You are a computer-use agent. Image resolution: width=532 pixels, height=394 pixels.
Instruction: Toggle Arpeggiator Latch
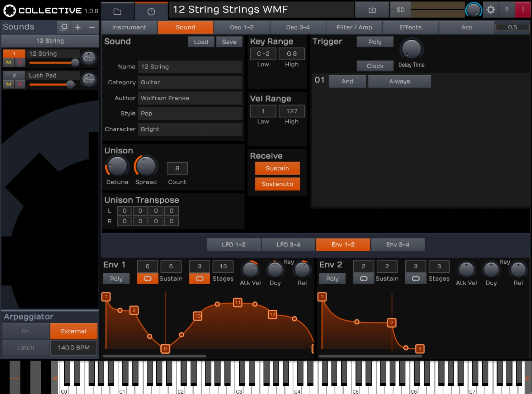click(x=26, y=348)
